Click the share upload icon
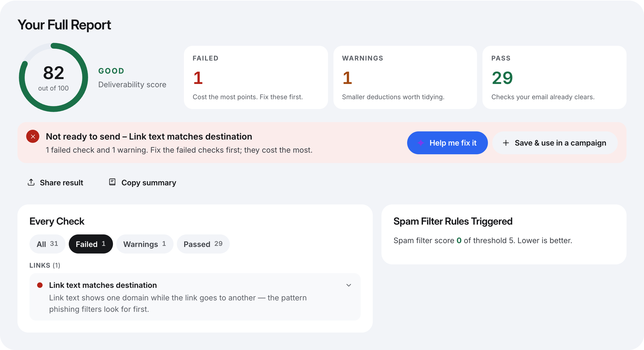644x350 pixels. 31,182
